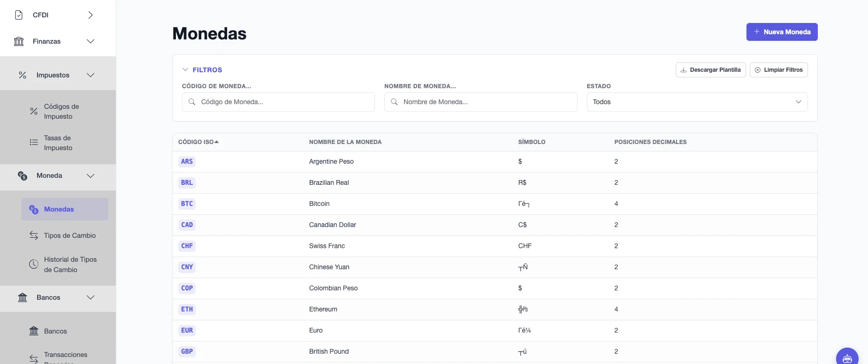Click the Tasas de Impuesto list icon
Viewport: 868px width, 364px height.
[34, 143]
